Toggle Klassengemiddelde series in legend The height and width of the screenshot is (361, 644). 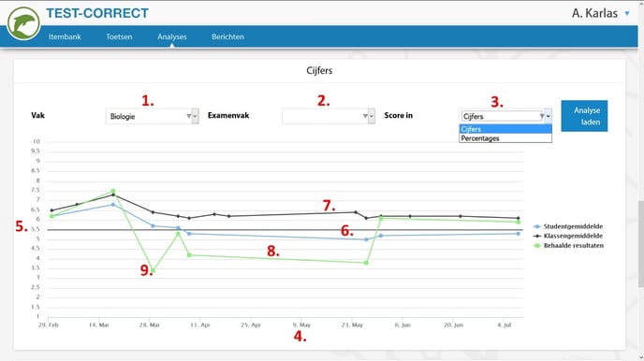[x=568, y=236]
